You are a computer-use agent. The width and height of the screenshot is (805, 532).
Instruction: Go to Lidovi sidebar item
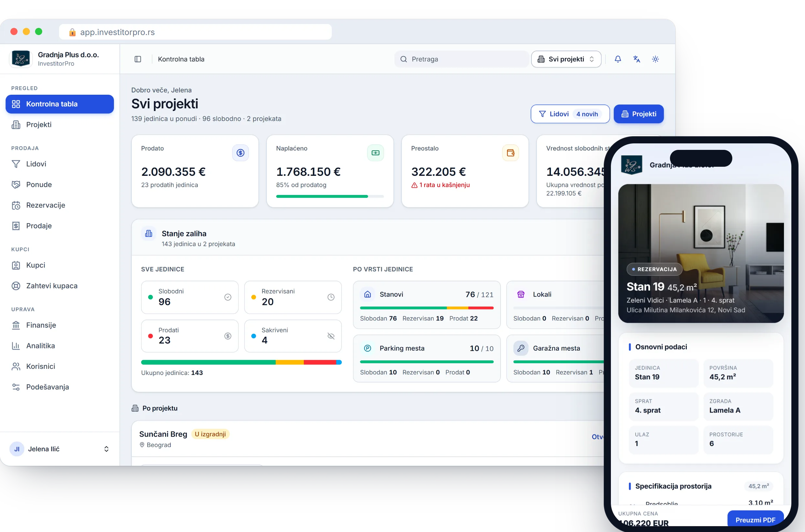[x=60, y=164]
